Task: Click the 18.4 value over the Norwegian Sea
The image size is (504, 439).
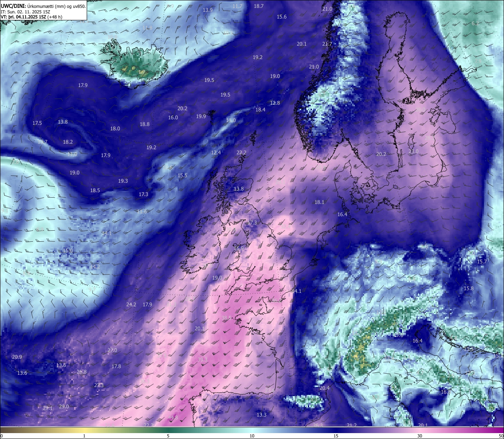Action: click(260, 109)
